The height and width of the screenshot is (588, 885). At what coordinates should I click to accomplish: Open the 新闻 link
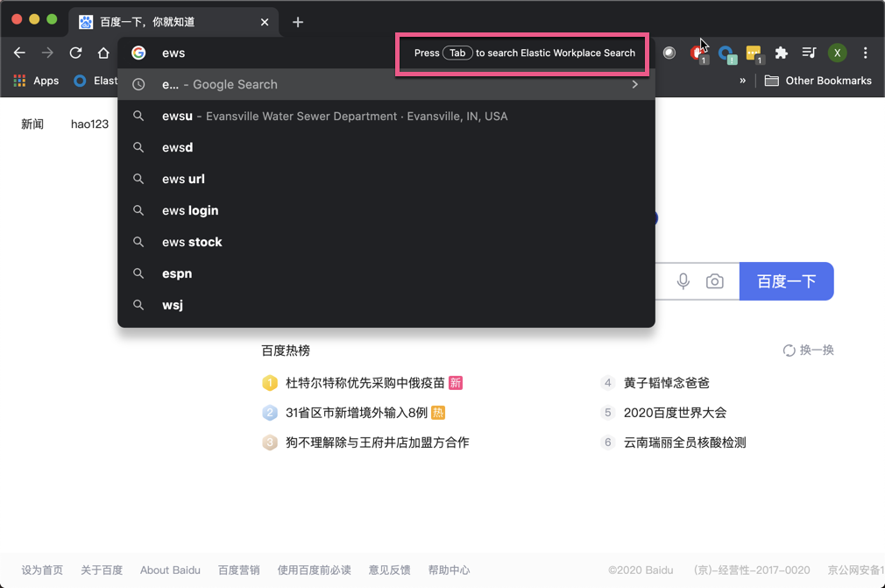click(32, 124)
